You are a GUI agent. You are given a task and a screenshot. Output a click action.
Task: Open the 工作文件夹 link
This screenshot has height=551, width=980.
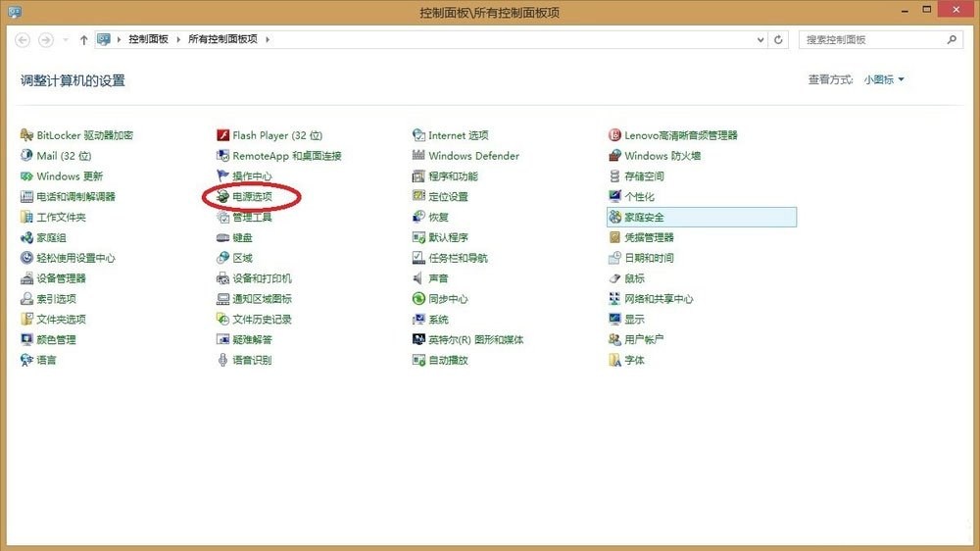click(x=61, y=217)
